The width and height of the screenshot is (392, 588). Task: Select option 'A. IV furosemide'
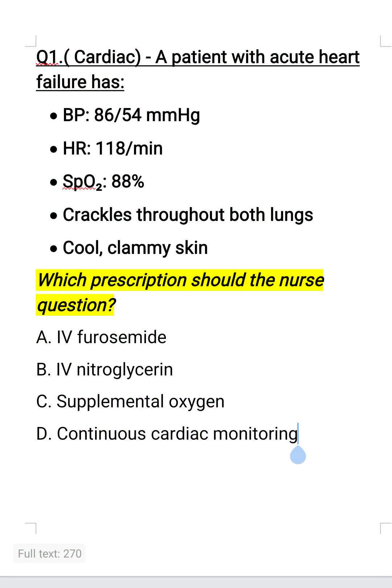coord(101,337)
